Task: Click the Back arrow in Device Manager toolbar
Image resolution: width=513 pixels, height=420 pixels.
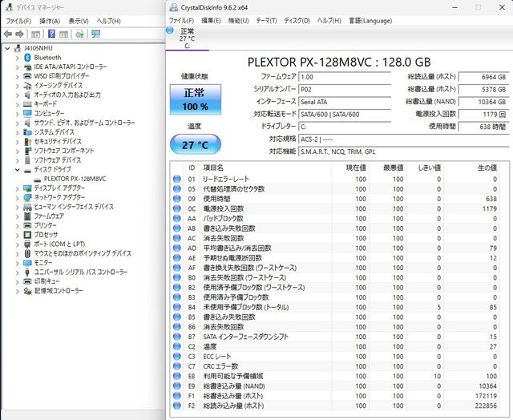Action: (8, 34)
